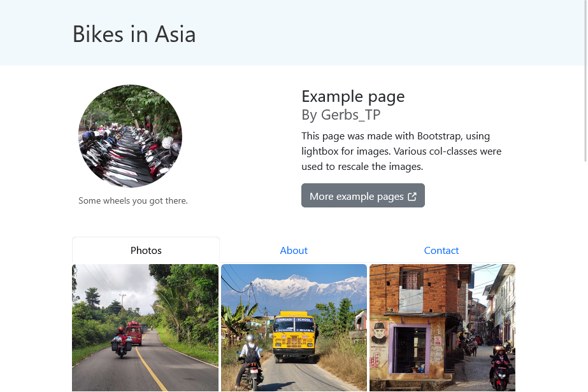Screen dimensions: 588x392
Task: Select the By Gerbs_TP author text
Action: coord(341,115)
